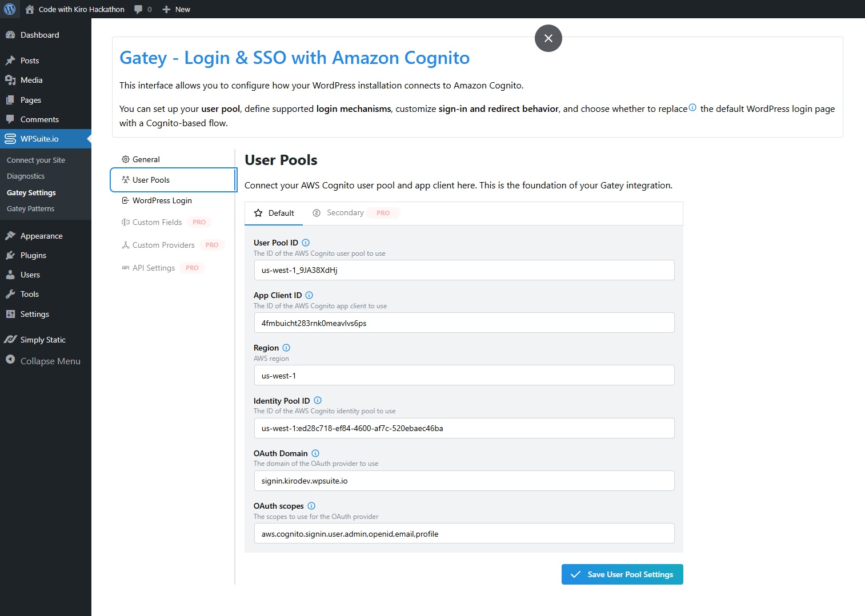Click the WPSuite.io sidebar icon
The image size is (865, 616).
pyautogui.click(x=10, y=138)
